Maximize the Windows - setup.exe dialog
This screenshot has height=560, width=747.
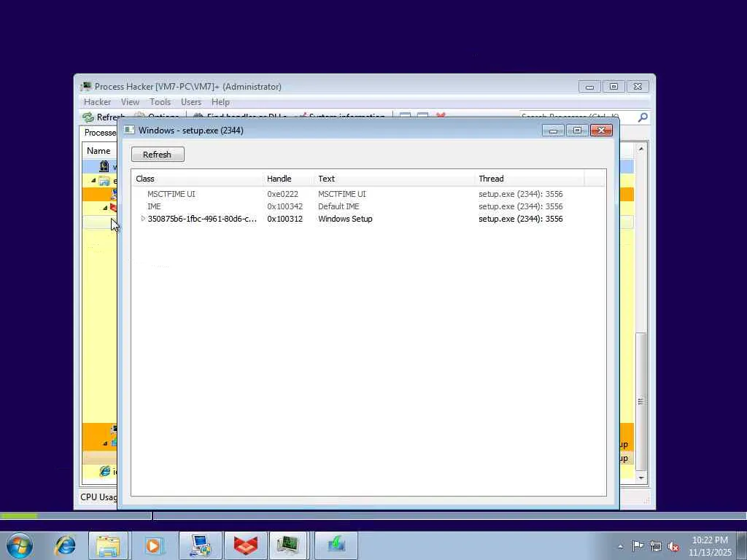(578, 130)
